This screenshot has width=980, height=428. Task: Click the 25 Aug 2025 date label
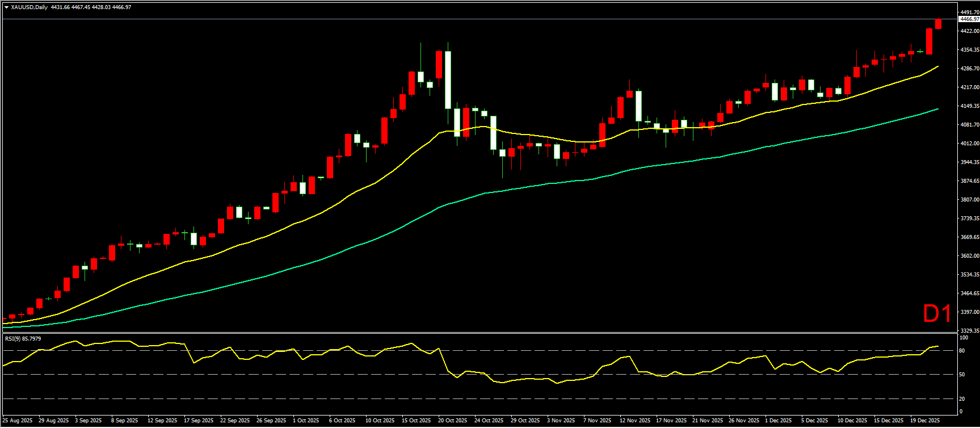tap(18, 421)
